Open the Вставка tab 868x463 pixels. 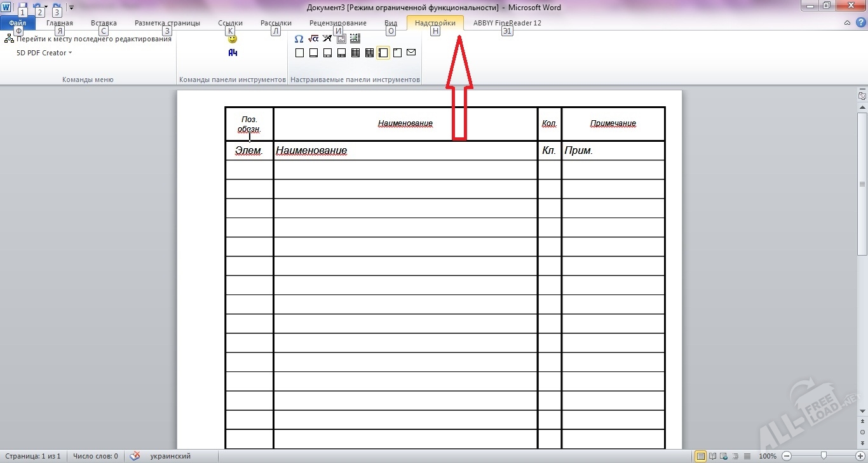pos(104,23)
